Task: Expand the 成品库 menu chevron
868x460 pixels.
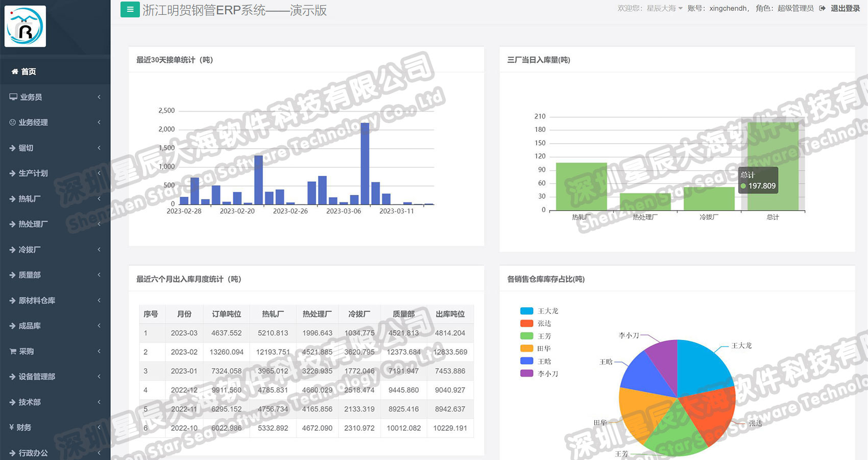Action: click(x=99, y=326)
